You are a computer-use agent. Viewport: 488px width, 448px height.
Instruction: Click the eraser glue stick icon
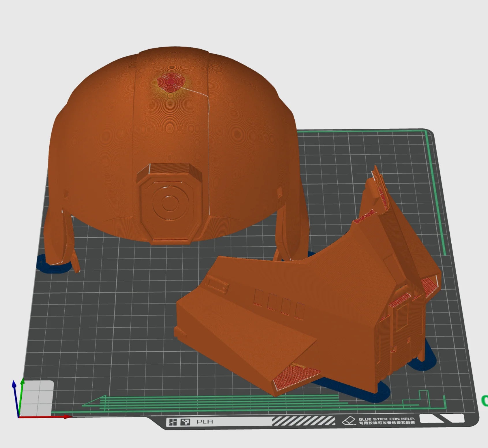click(x=348, y=421)
